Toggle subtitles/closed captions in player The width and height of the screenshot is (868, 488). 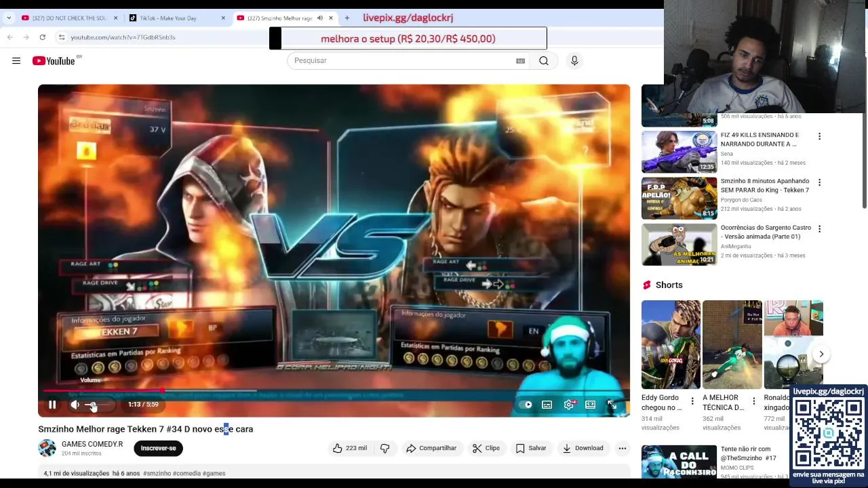pyautogui.click(x=547, y=405)
